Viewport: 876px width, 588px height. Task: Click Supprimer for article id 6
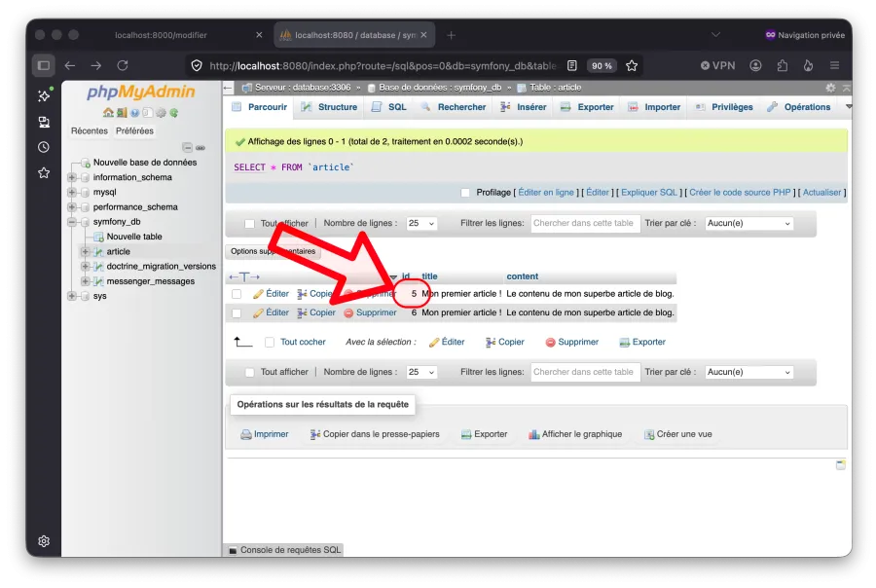pos(371,313)
